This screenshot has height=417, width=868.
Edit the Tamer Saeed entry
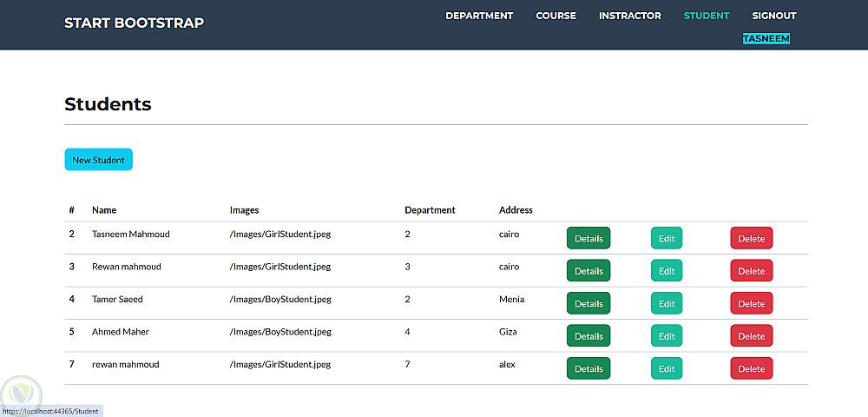point(666,304)
